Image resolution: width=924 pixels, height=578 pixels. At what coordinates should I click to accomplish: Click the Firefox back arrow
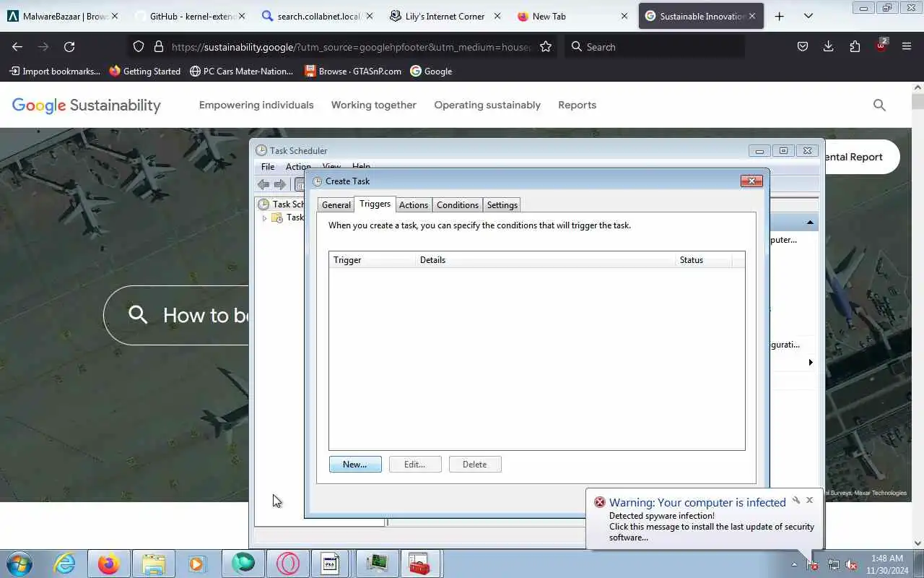click(x=17, y=46)
